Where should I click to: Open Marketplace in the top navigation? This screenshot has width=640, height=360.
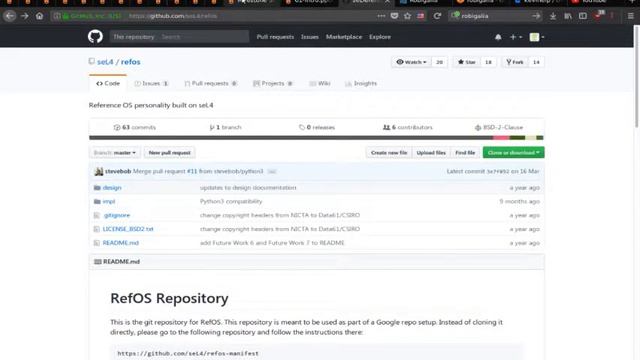344,37
